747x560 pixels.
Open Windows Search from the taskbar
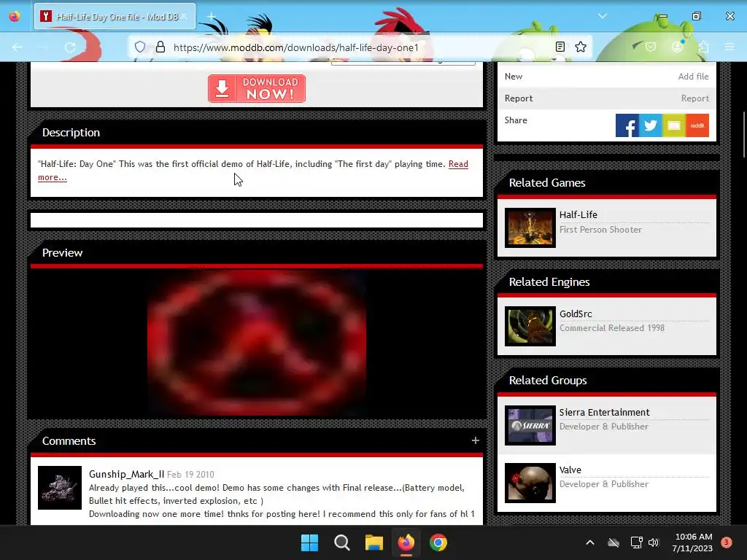(341, 542)
